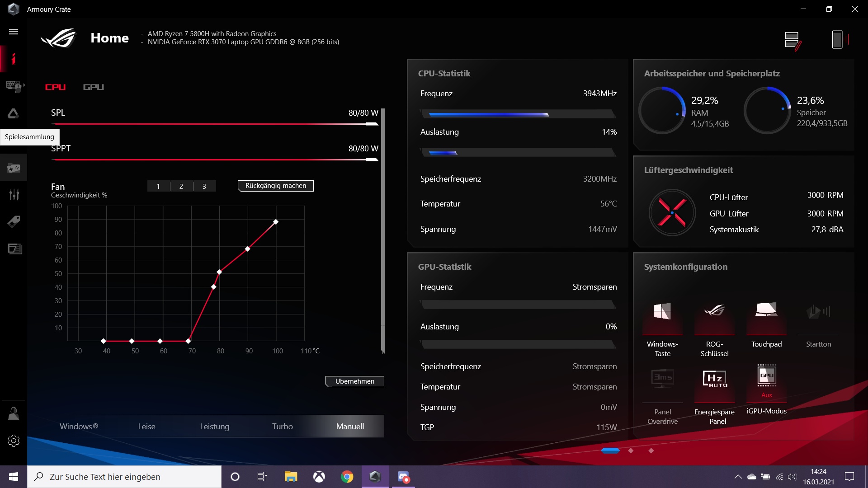Select the Turbo performance mode

[x=283, y=426]
